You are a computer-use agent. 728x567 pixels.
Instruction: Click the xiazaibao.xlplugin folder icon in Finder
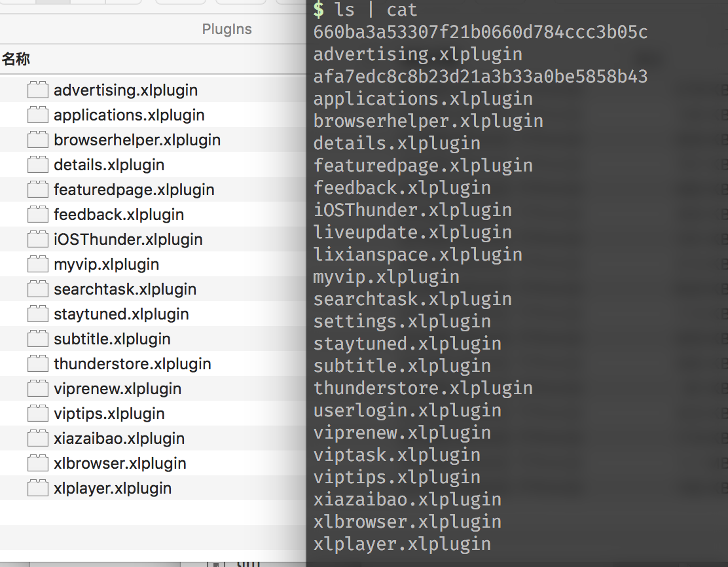[38, 439]
